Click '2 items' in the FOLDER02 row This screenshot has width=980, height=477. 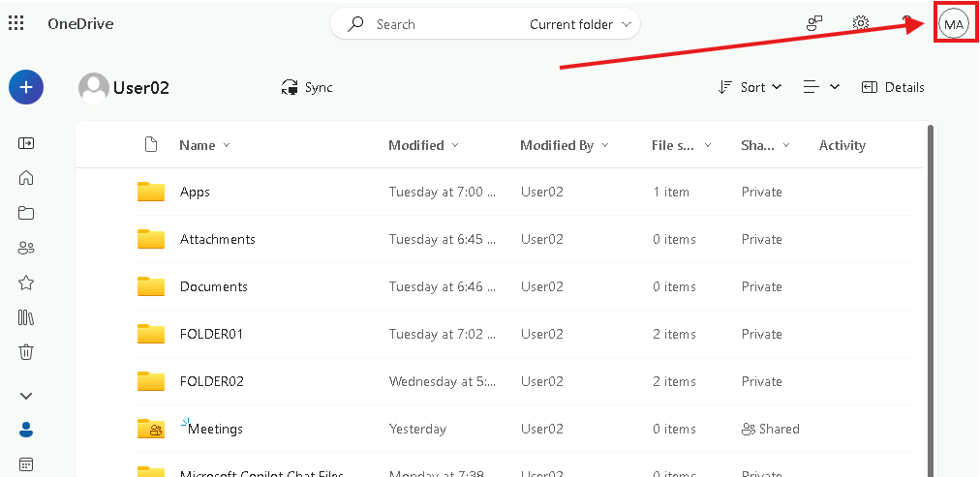point(674,381)
